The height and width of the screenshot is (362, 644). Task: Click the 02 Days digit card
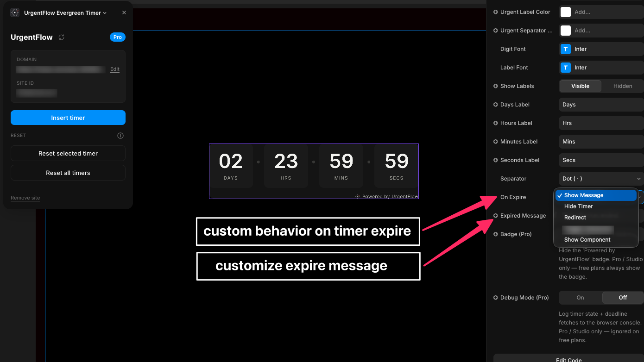[x=231, y=166]
